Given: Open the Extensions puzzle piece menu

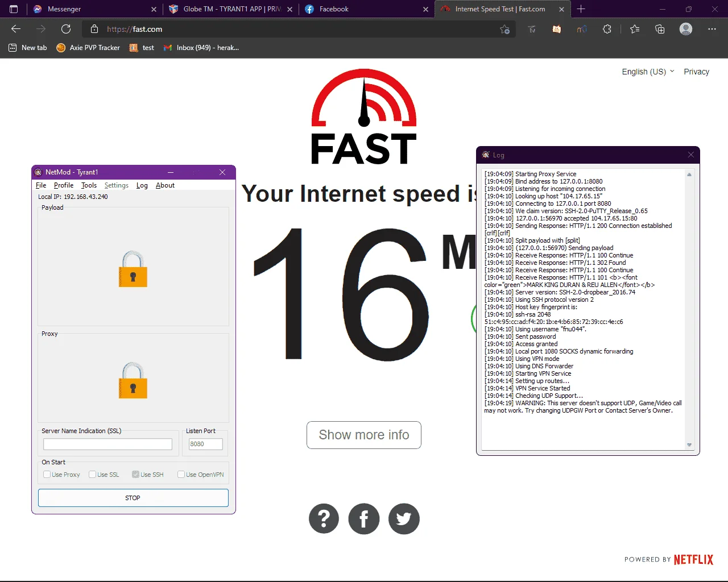Looking at the screenshot, I should (607, 29).
